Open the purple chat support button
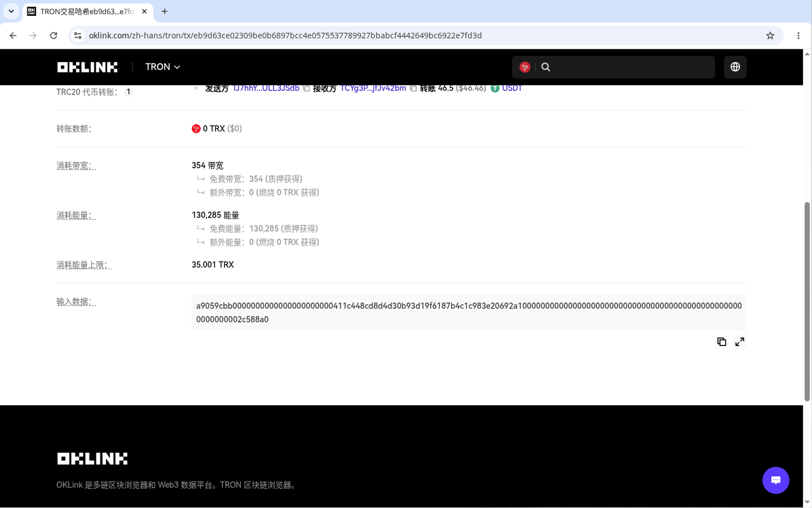Viewport: 812px width, 508px height. [x=775, y=480]
